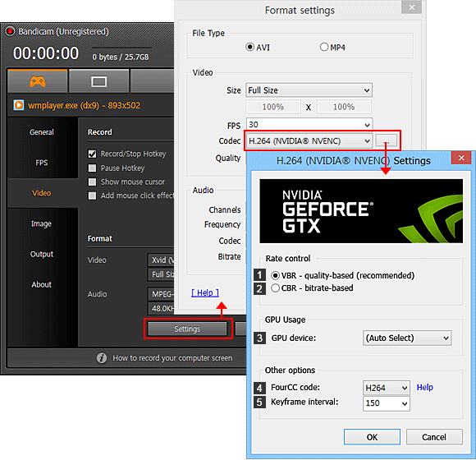
Task: Click OK in NVENC Settings
Action: (372, 437)
